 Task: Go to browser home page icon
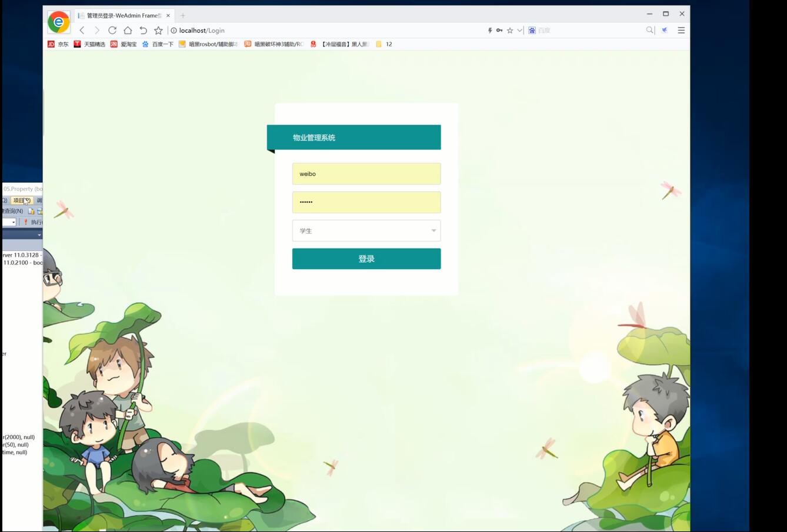point(128,31)
